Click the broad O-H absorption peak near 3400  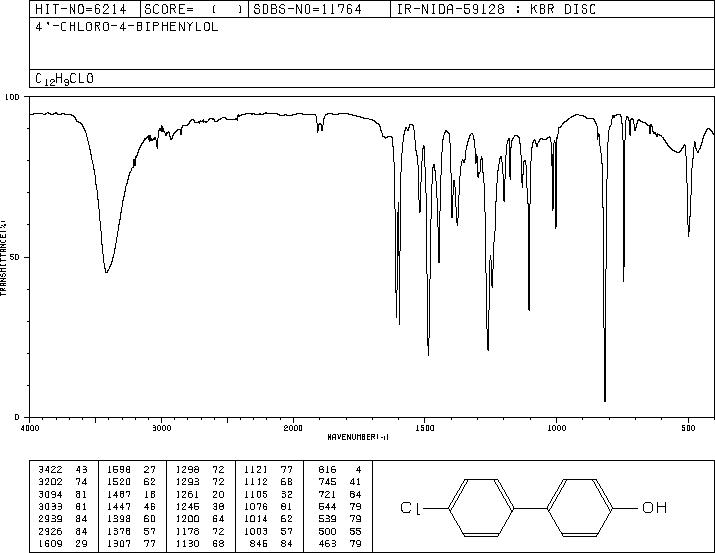(106, 272)
